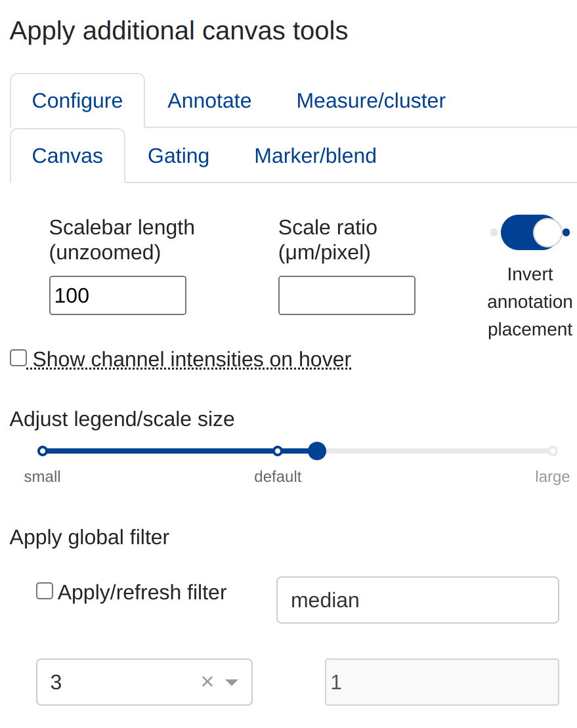Click the legend size slider handle
This screenshot has height=728, width=577.
click(x=317, y=451)
